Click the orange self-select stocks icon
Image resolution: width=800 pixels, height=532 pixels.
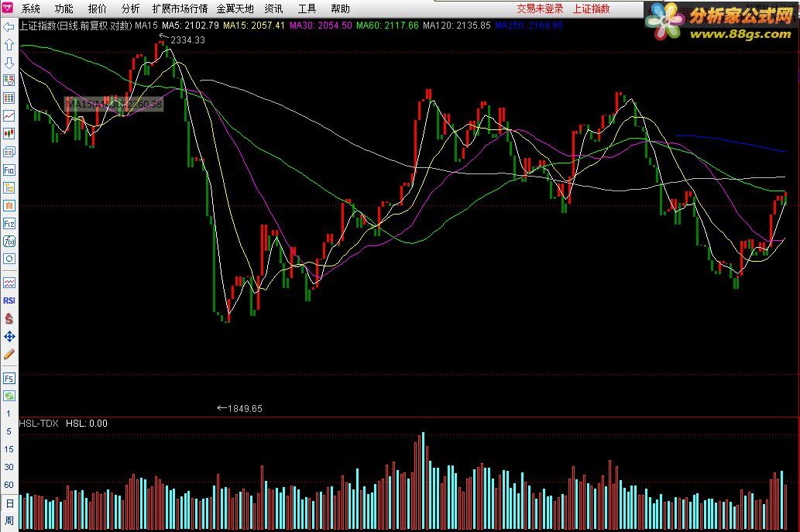click(9, 205)
